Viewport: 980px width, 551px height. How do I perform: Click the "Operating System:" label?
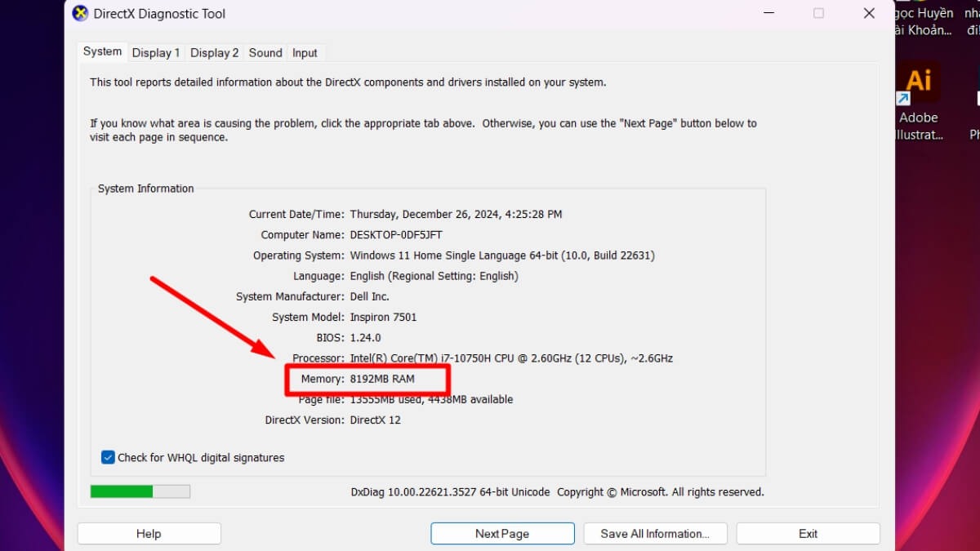pyautogui.click(x=299, y=256)
